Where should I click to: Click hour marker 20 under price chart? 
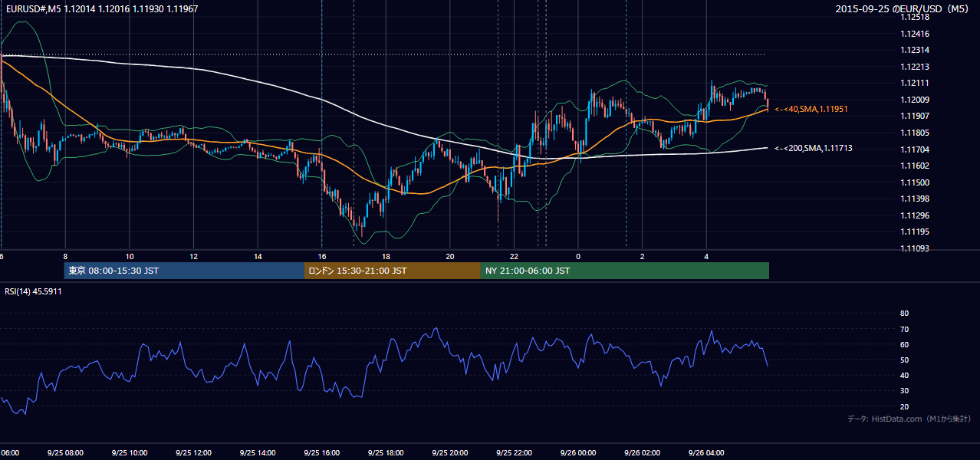point(450,256)
